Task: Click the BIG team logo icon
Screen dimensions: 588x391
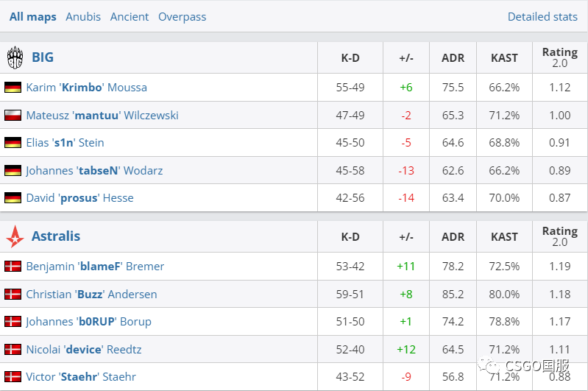Action: (15, 57)
